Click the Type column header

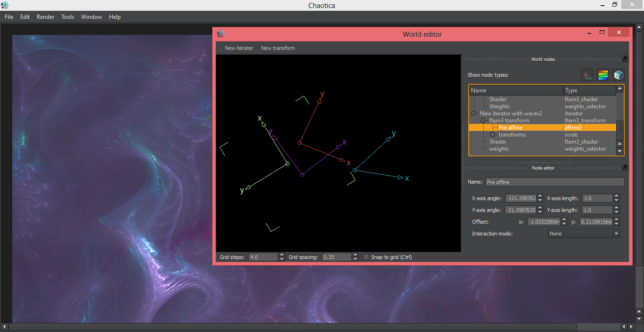(590, 90)
